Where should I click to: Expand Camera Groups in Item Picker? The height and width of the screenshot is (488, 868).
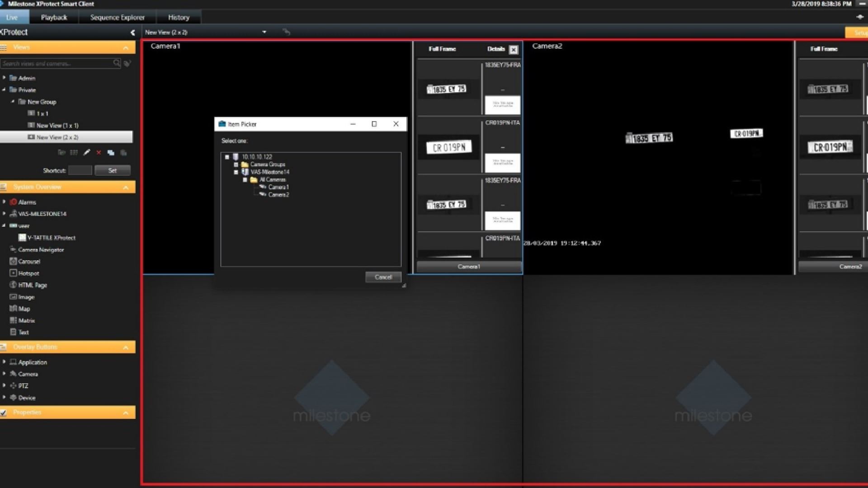pos(236,164)
